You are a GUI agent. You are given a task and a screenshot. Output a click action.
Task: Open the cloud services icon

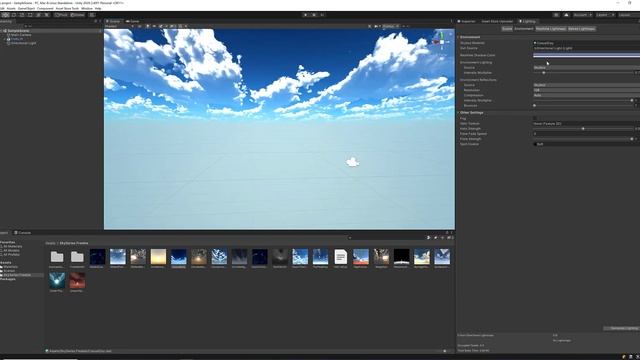(566, 15)
